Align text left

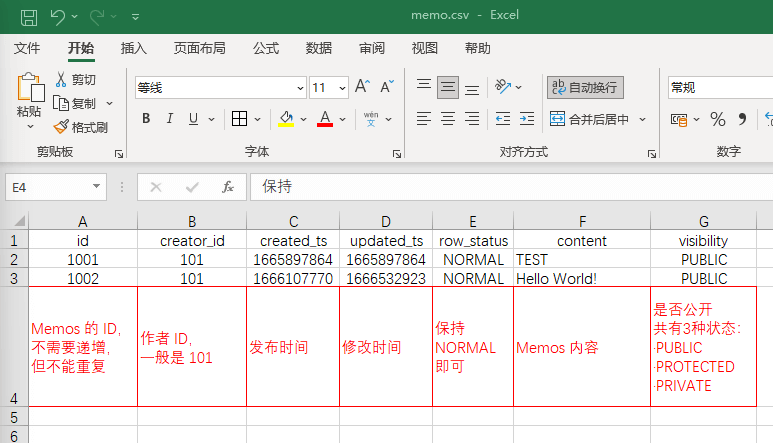[423, 119]
